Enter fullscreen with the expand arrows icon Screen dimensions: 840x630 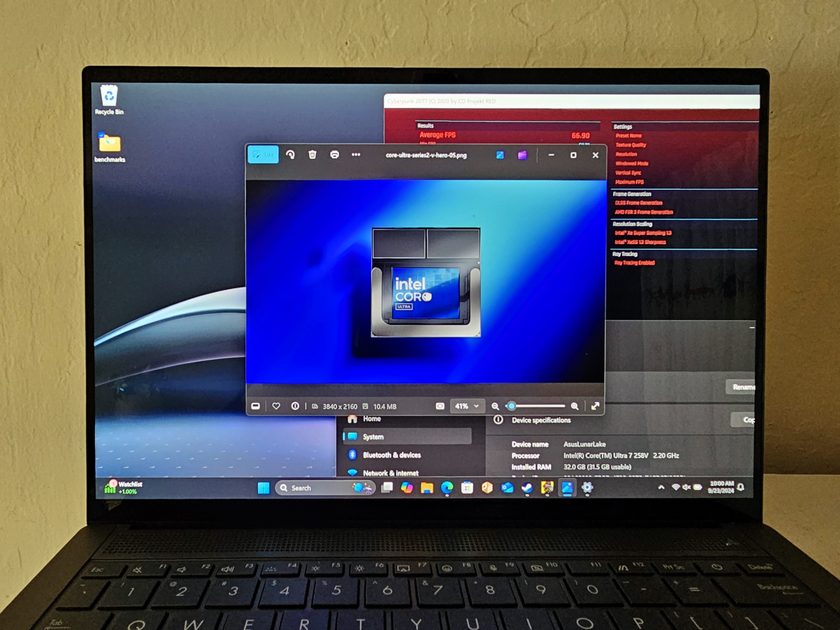pos(595,406)
